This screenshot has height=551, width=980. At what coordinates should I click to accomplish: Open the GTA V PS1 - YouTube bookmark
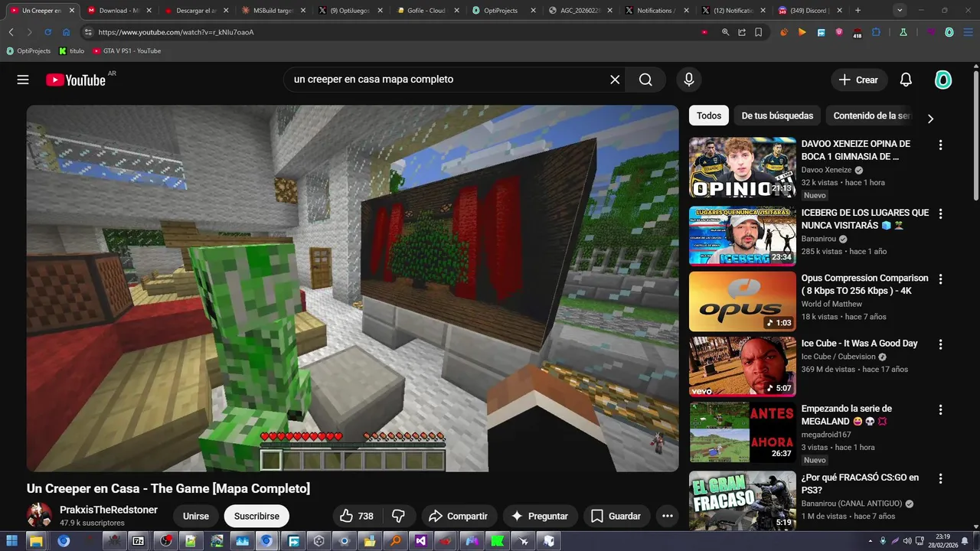[126, 51]
